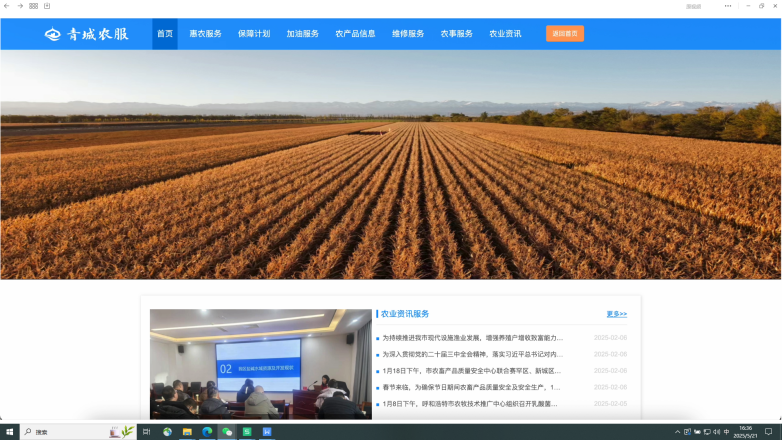
Task: Open the 保障计划 menu item
Action: 254,34
